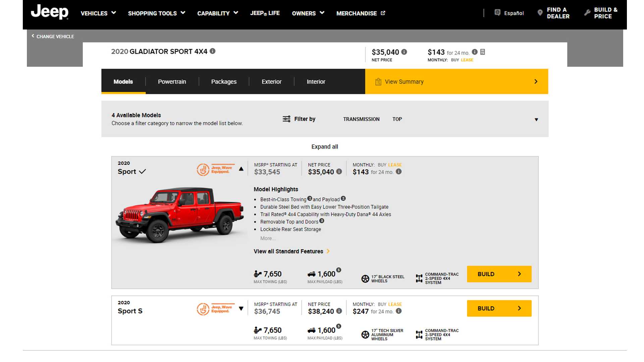The image size is (644, 362).
Task: Click Build button for Sport
Action: point(499,274)
